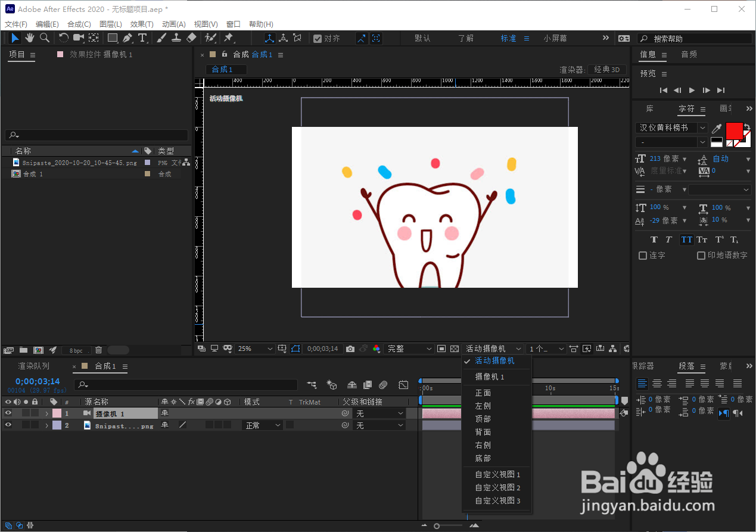This screenshot has height=532, width=756.
Task: Open the 1个 view layout dropdown
Action: coord(546,349)
